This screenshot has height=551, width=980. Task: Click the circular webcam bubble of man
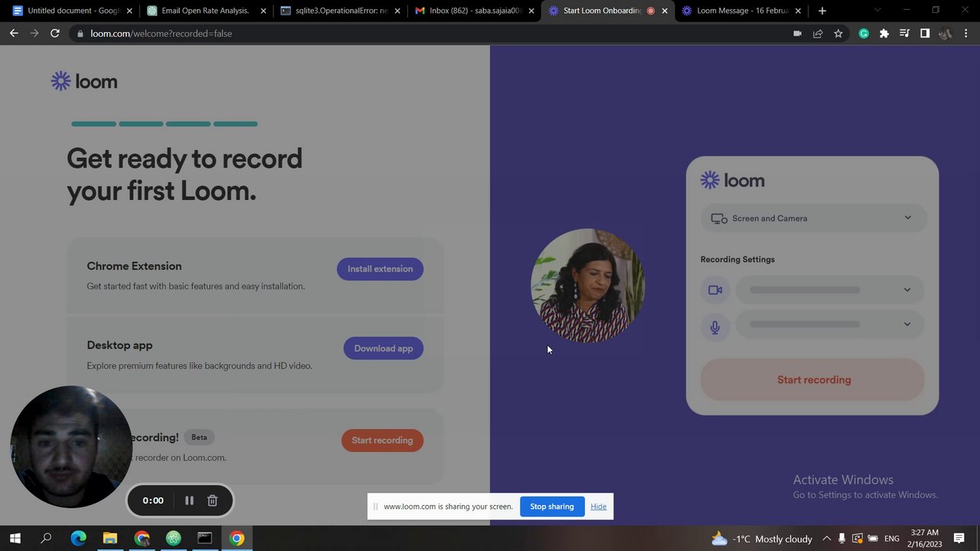[x=71, y=447]
